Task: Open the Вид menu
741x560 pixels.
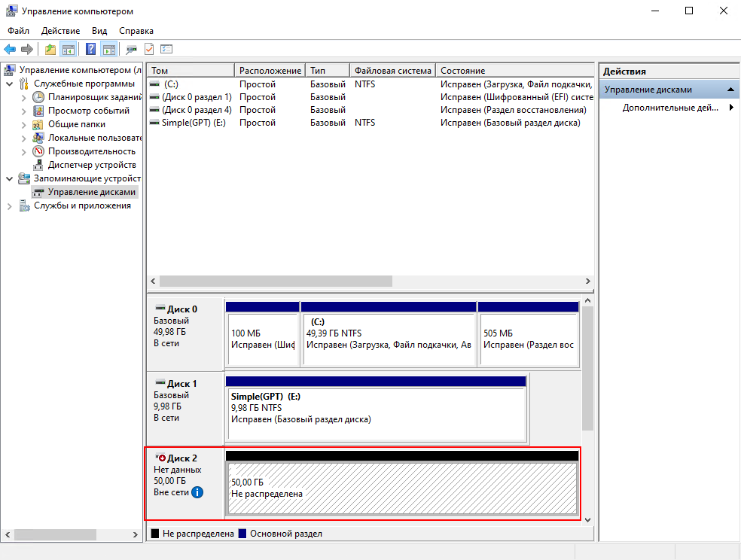Action: coord(99,31)
